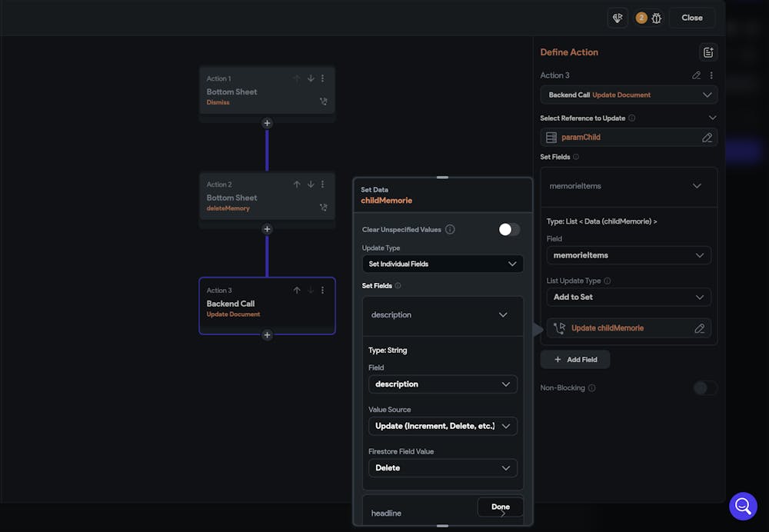
Task: Click the Action 1 conditional branch icon
Action: [x=324, y=101]
